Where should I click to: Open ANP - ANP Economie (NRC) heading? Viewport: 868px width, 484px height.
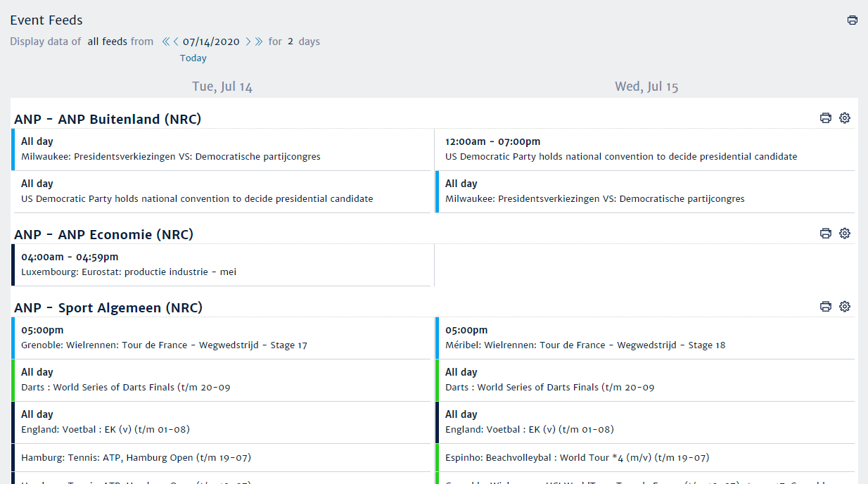coord(103,234)
